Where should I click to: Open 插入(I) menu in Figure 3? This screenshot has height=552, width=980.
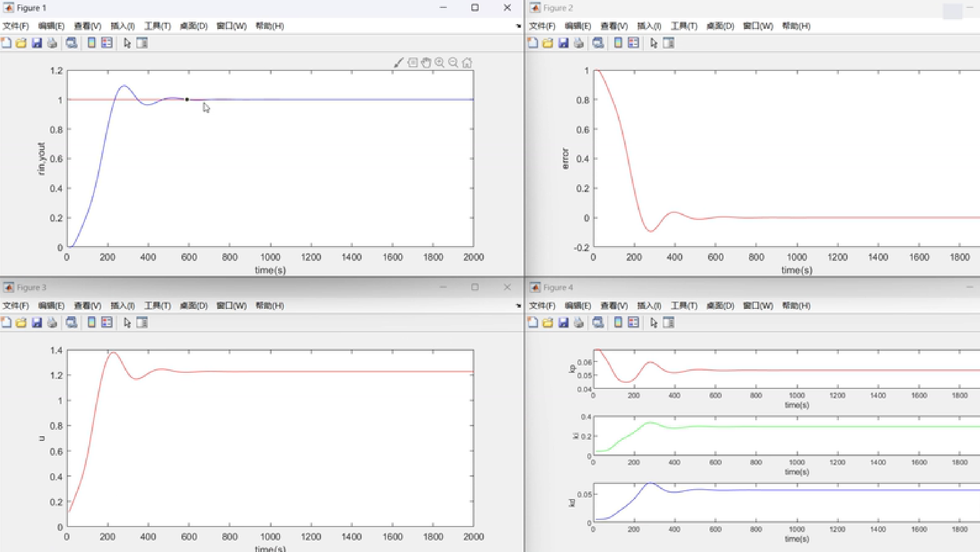point(122,306)
